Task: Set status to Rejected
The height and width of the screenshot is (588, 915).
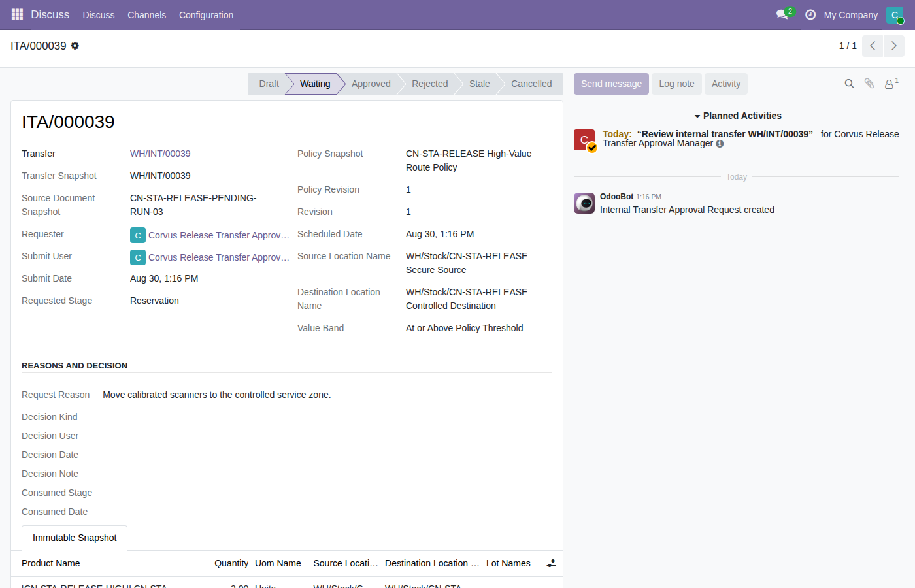Action: click(x=430, y=84)
